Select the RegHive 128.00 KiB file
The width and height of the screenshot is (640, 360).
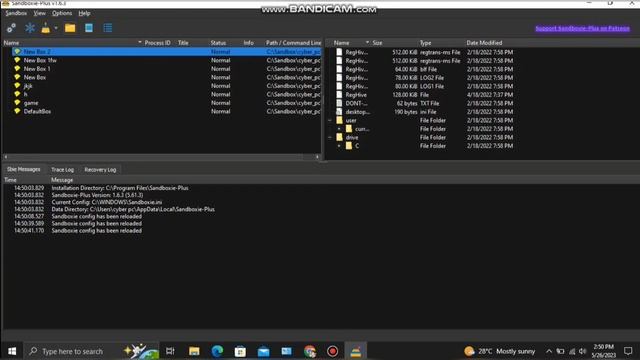(x=424, y=95)
